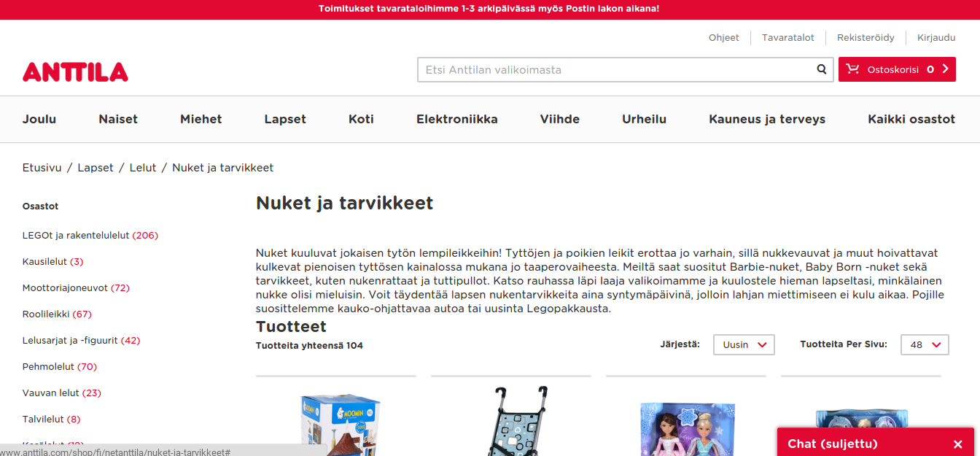The width and height of the screenshot is (980, 456).
Task: Open the Miehet menu
Action: [201, 119]
